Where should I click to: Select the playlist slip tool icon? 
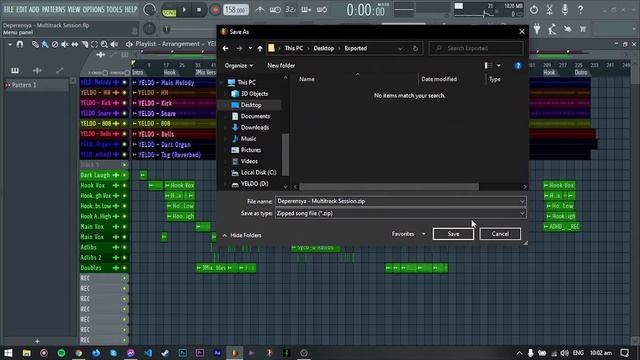click(x=75, y=44)
